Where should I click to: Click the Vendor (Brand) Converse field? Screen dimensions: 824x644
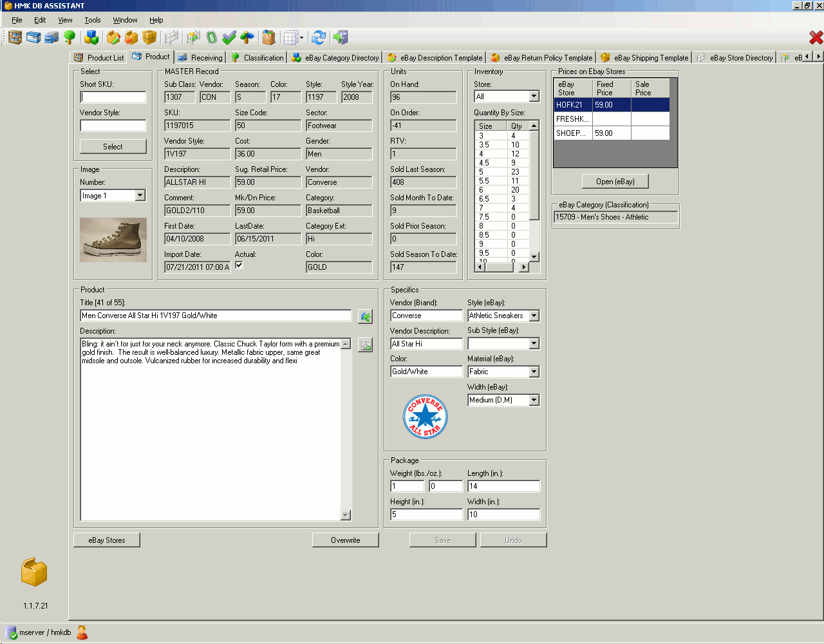[426, 316]
